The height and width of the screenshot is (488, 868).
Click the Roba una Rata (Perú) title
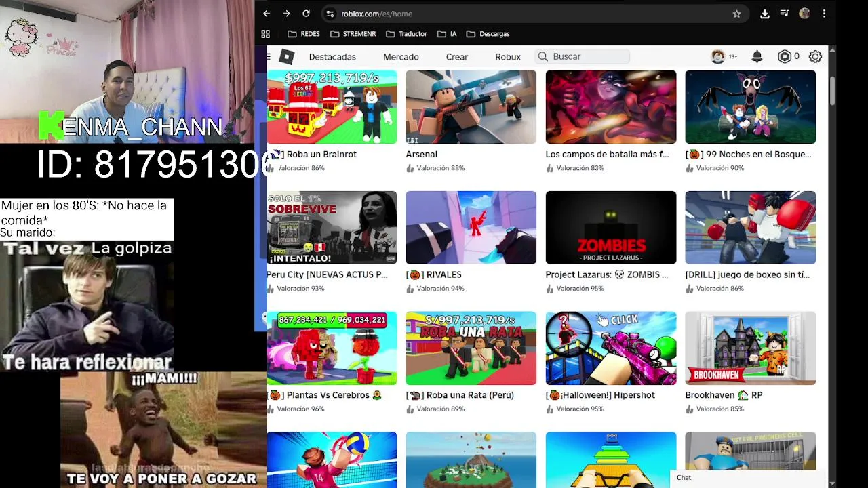[x=460, y=395]
